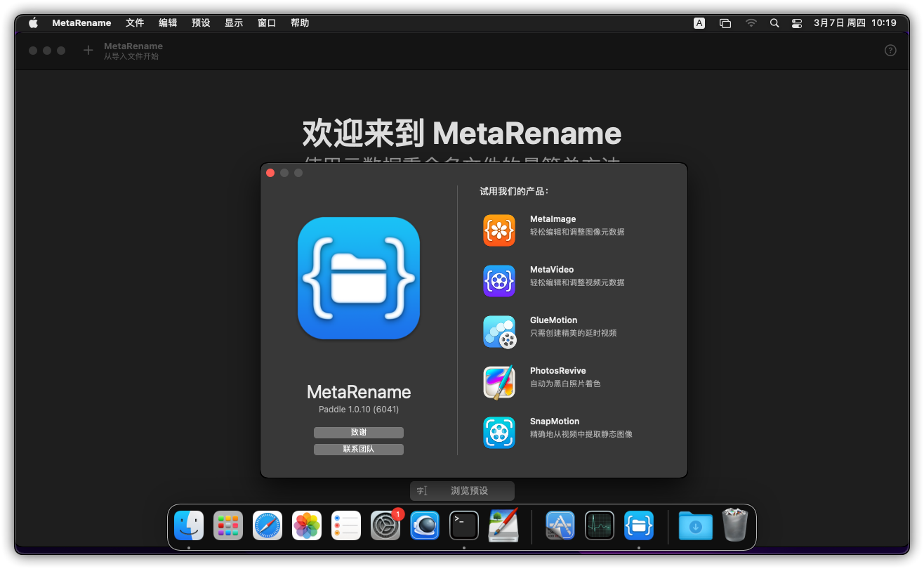Click the PhotosRevive paintbrush icon
Image resolution: width=924 pixels, height=569 pixels.
click(x=499, y=382)
